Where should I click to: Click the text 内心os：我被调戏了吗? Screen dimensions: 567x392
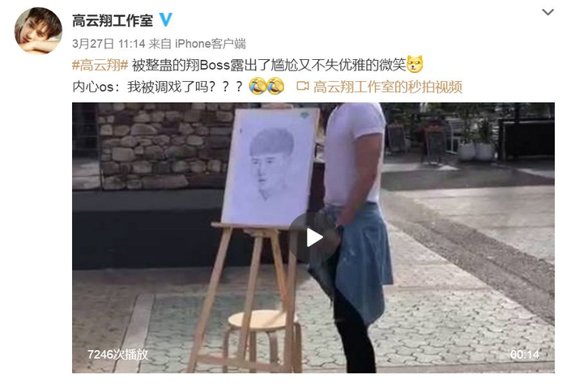tap(139, 87)
